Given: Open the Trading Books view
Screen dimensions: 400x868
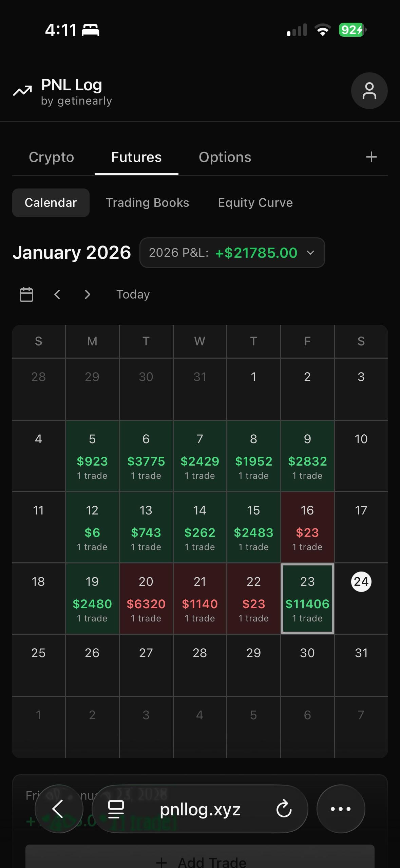Looking at the screenshot, I should pos(147,203).
